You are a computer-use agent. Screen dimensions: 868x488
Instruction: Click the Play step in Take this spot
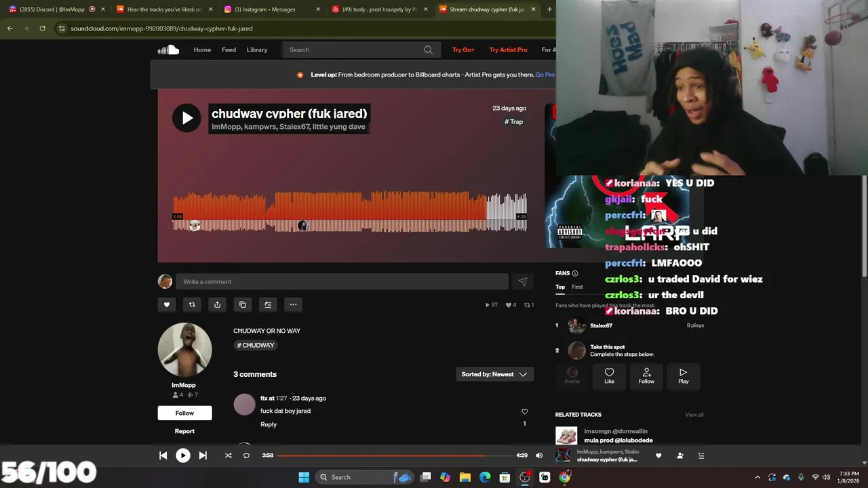[x=684, y=376]
